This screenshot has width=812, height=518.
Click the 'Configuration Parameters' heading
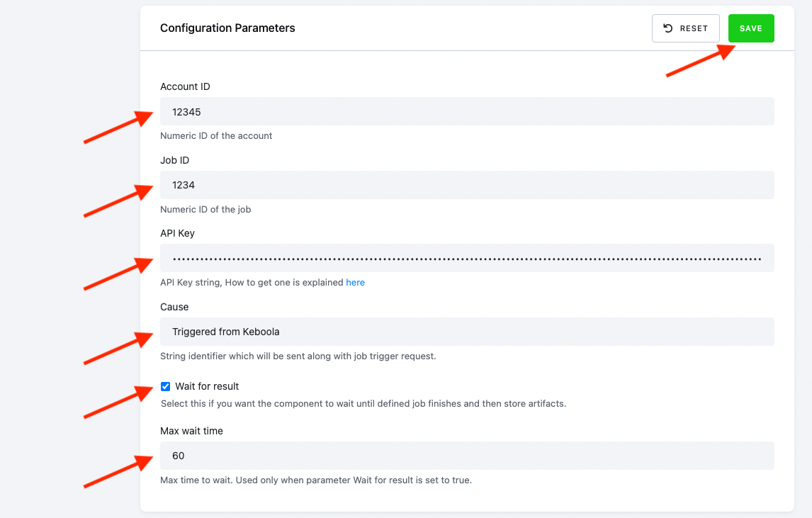227,28
